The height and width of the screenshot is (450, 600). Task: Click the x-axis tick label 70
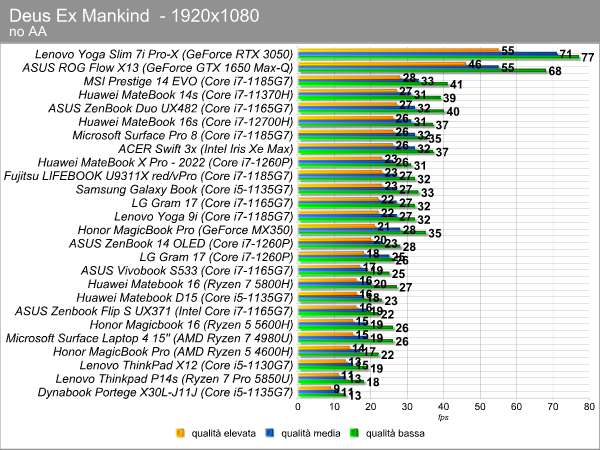pos(553,407)
